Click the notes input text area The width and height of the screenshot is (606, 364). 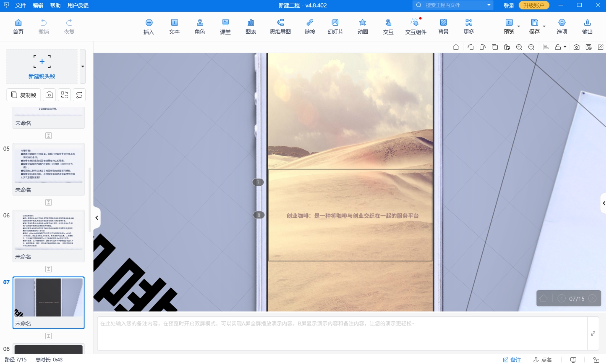pos(342,333)
